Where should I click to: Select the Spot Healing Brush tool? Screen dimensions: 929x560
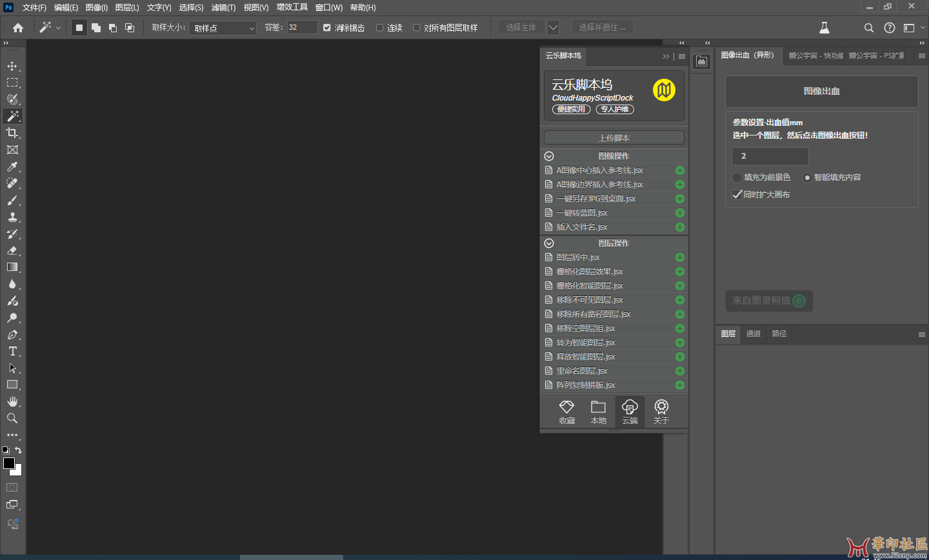pyautogui.click(x=12, y=183)
